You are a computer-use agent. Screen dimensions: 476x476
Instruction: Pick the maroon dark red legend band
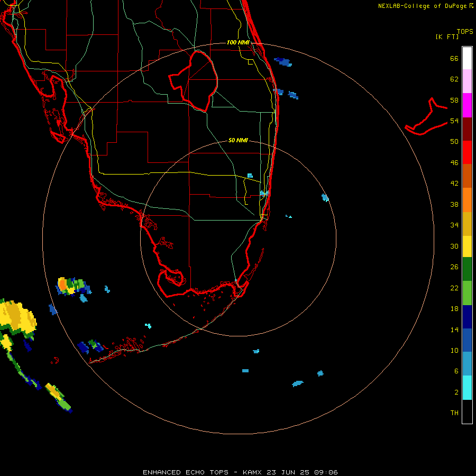(x=467, y=129)
